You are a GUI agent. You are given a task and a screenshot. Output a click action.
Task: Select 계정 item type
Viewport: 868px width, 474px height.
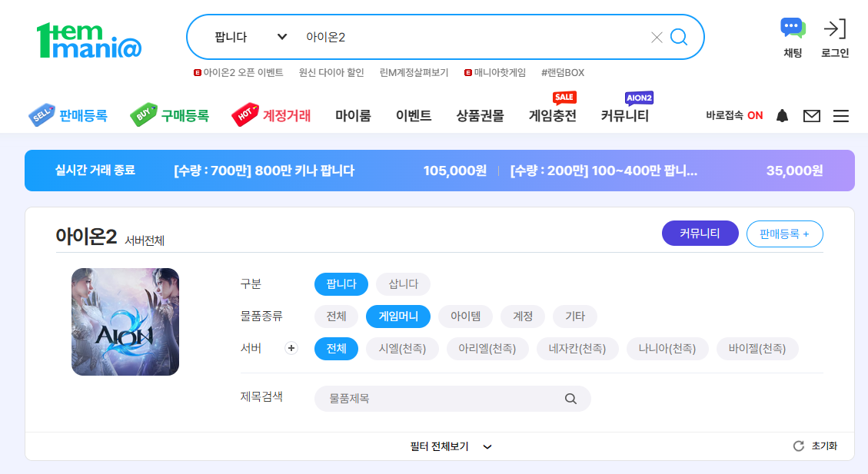(x=523, y=317)
